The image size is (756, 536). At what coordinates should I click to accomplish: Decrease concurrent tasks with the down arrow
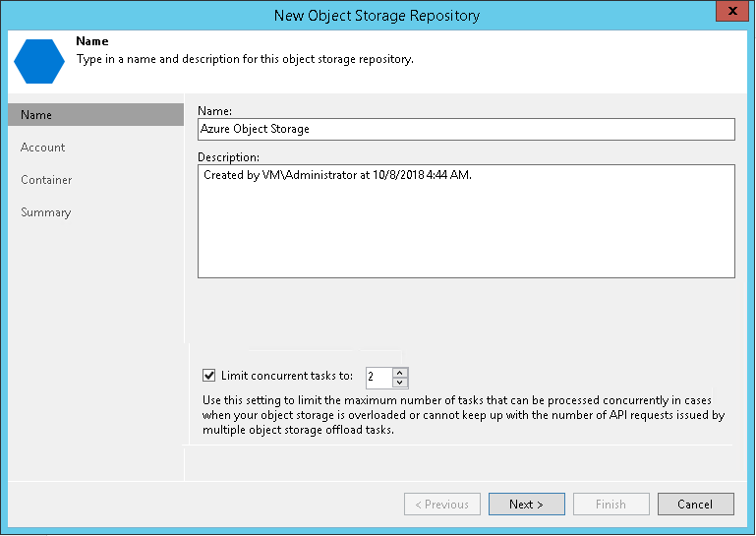pos(400,383)
